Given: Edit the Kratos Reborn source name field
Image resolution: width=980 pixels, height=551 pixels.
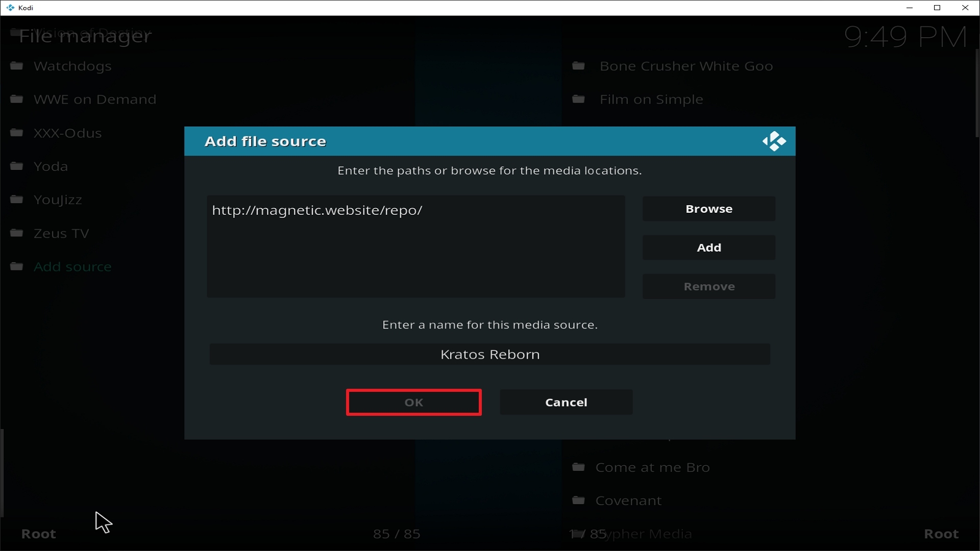Looking at the screenshot, I should click(489, 354).
